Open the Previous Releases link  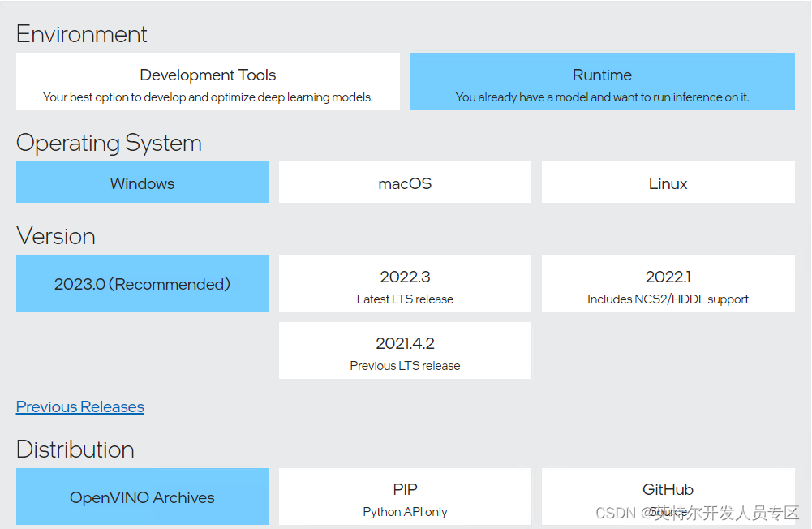[x=79, y=406]
